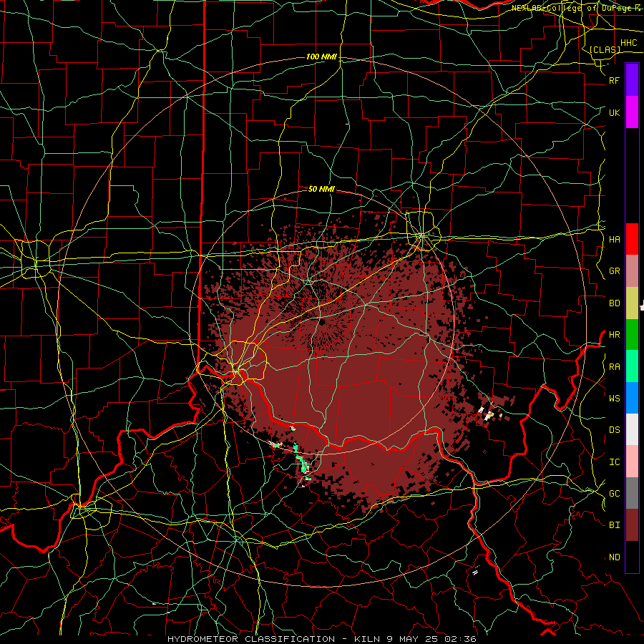Click the HA legend label
This screenshot has height=644, width=644.
click(x=615, y=239)
